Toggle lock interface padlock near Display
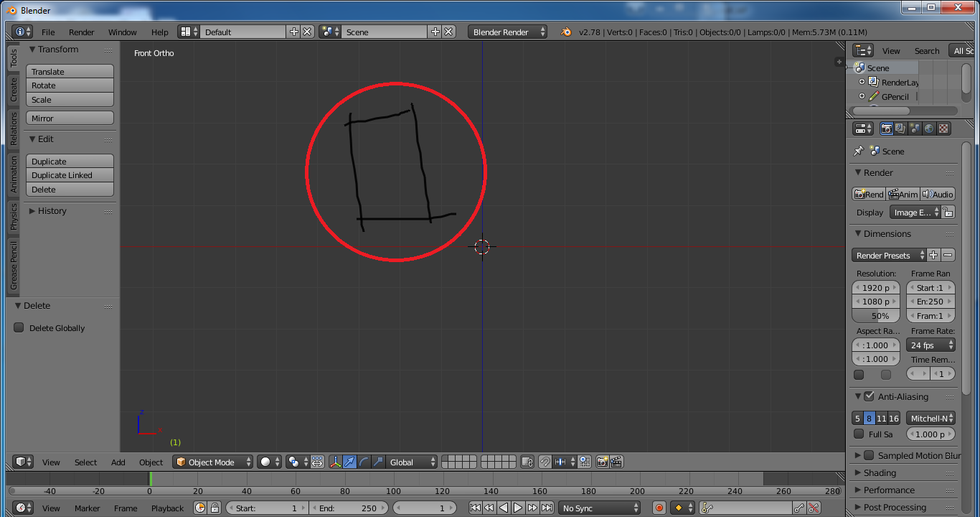Viewport: 980px width, 517px height. coord(948,213)
